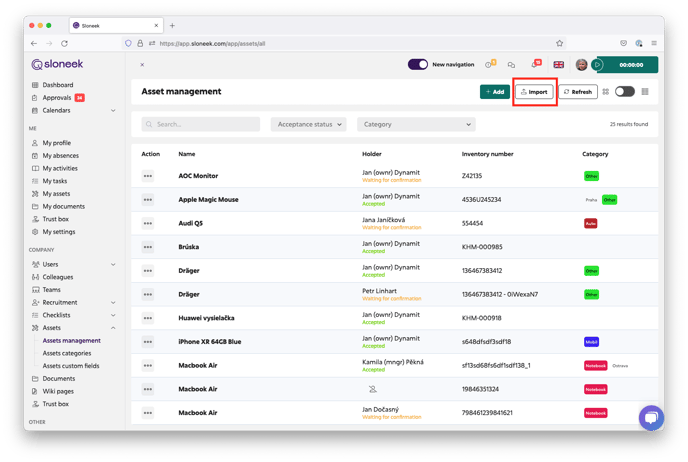The width and height of the screenshot is (688, 462).
Task: Click the browser address bar URL
Action: point(212,43)
